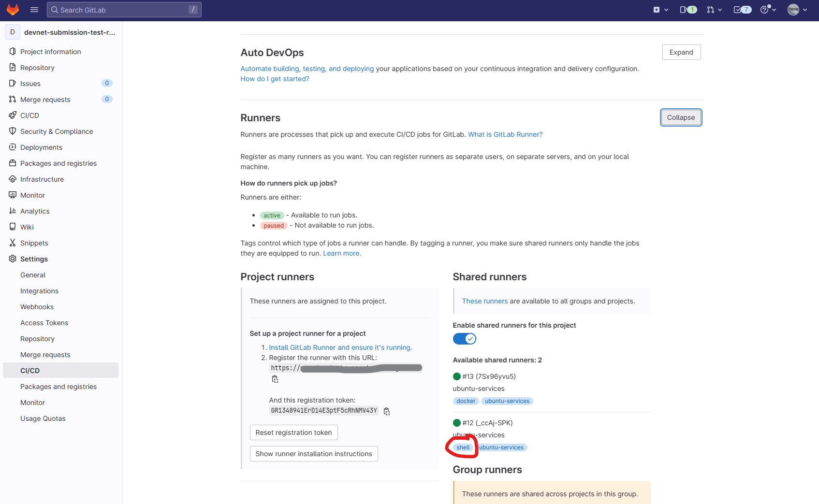Click project name devnet-submission-test-r...
The image size is (819, 504).
(x=70, y=32)
